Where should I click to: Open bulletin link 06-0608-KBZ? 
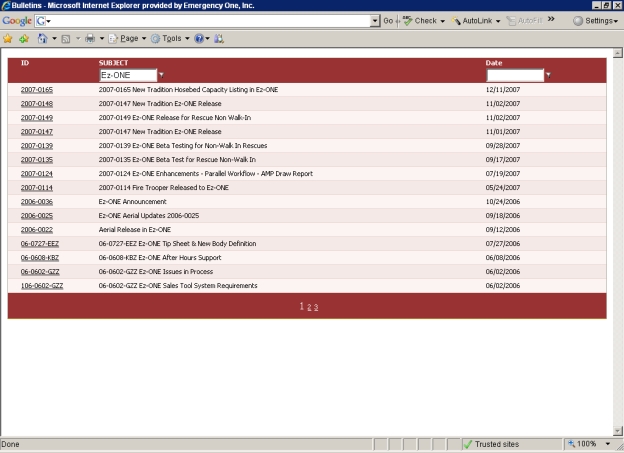coord(40,258)
